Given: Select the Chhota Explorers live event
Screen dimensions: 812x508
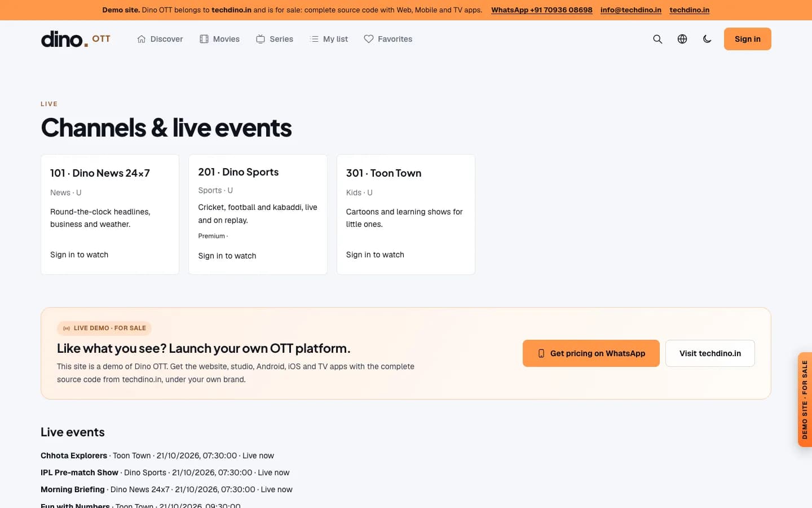Looking at the screenshot, I should click(x=157, y=456).
